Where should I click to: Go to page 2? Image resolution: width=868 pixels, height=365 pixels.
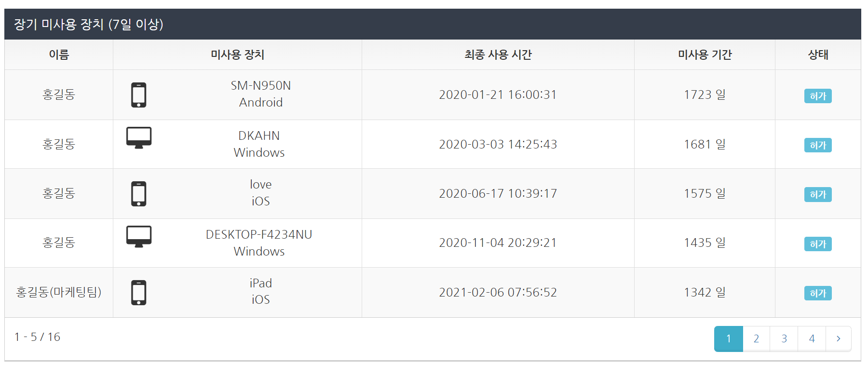[x=756, y=338]
